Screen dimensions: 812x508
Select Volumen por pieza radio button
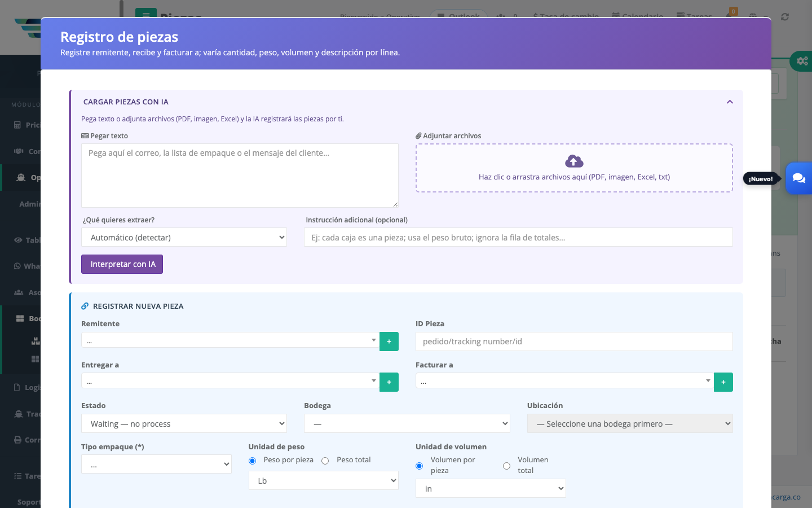[x=420, y=466]
